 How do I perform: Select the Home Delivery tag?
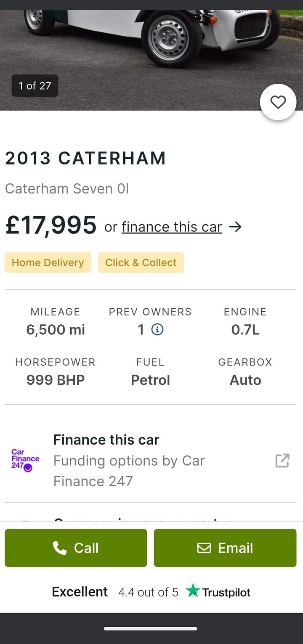pos(48,262)
